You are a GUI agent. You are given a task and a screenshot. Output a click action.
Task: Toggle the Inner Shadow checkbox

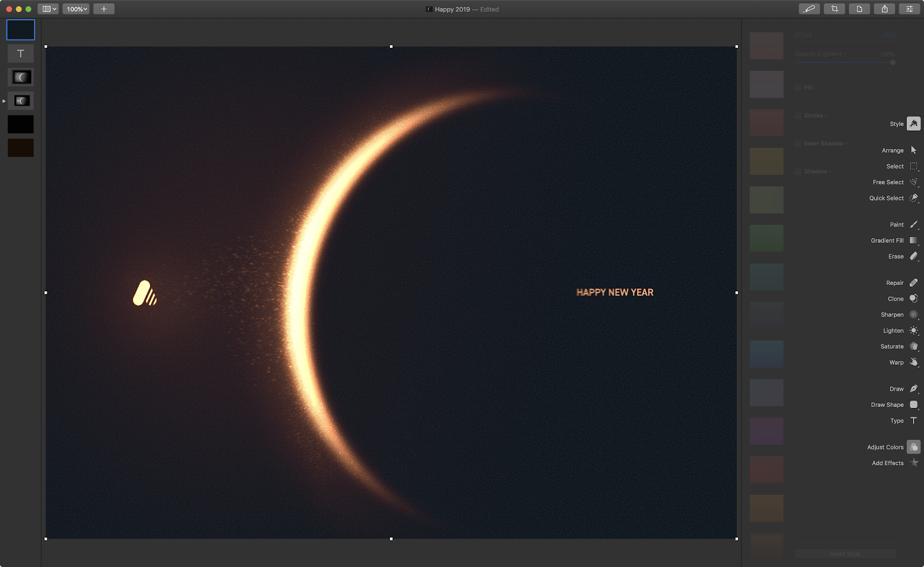click(x=798, y=143)
